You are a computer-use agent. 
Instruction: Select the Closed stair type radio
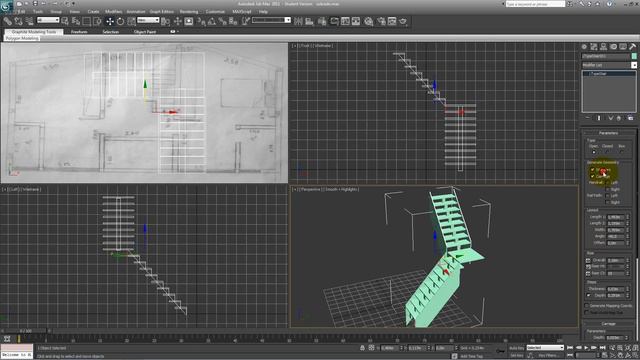point(608,152)
